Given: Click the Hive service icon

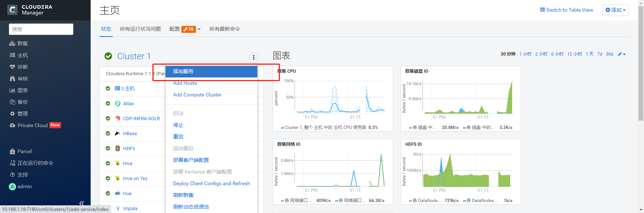Looking at the screenshot, I should click(x=118, y=163).
